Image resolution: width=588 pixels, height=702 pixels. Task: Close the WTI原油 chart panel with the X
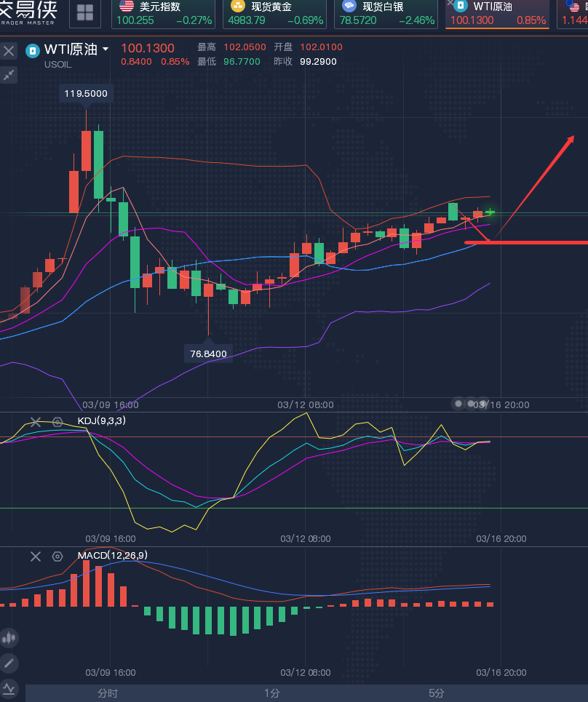(x=9, y=51)
